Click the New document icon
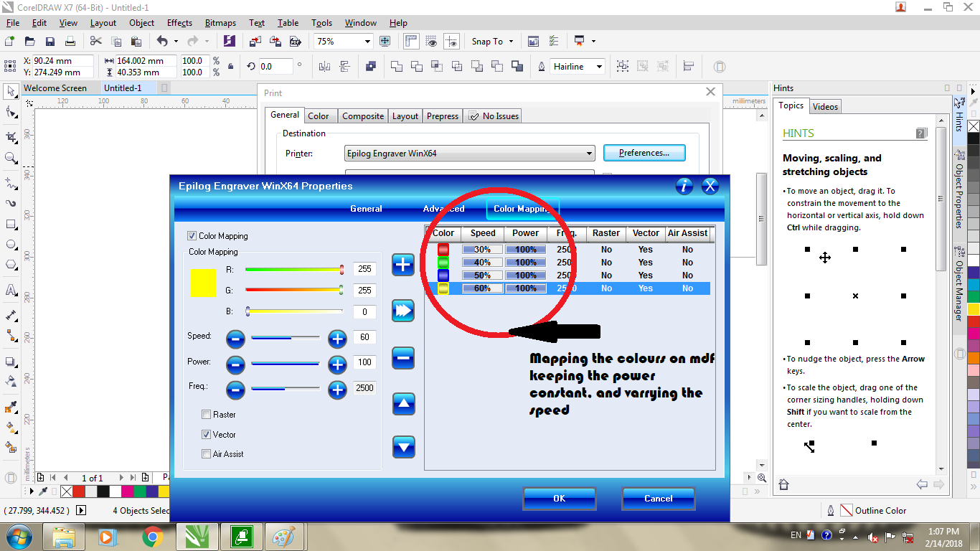980x551 pixels. coord(10,42)
